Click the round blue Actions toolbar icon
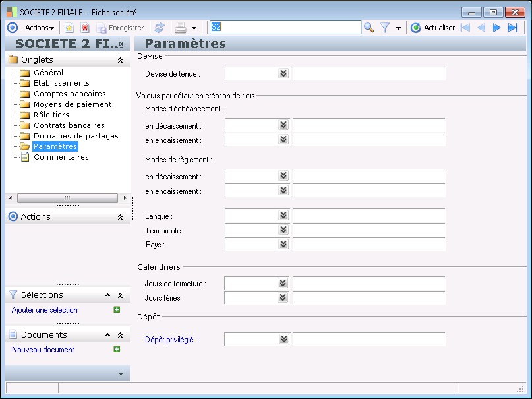The image size is (532, 399). point(13,28)
